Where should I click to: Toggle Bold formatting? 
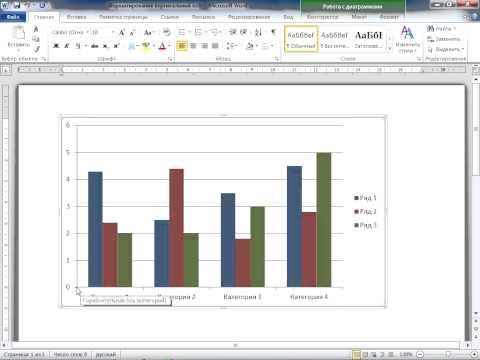coord(56,46)
